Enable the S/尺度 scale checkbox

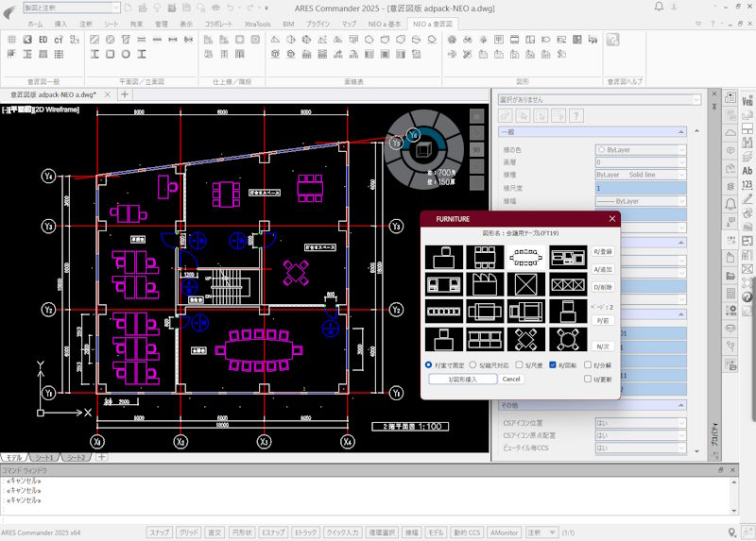click(520, 364)
